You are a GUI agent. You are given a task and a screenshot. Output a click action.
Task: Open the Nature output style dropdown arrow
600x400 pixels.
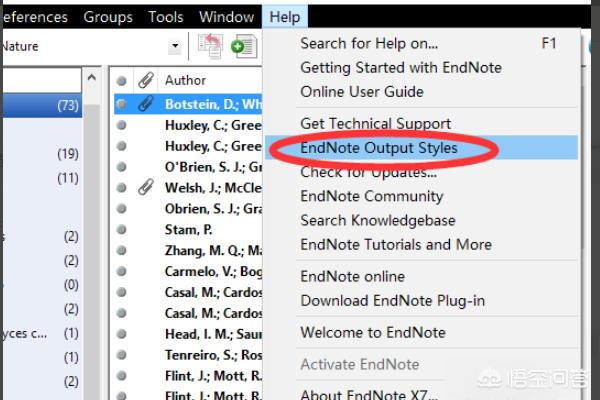[x=175, y=46]
